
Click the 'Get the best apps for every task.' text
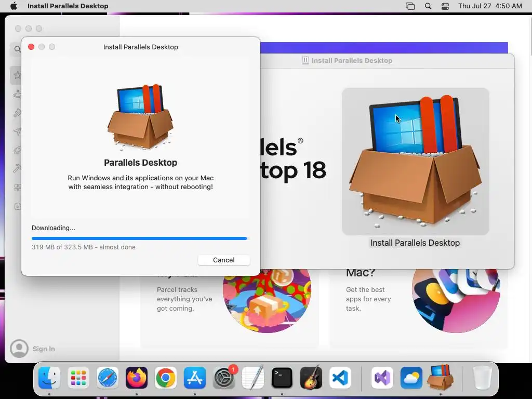368,299
